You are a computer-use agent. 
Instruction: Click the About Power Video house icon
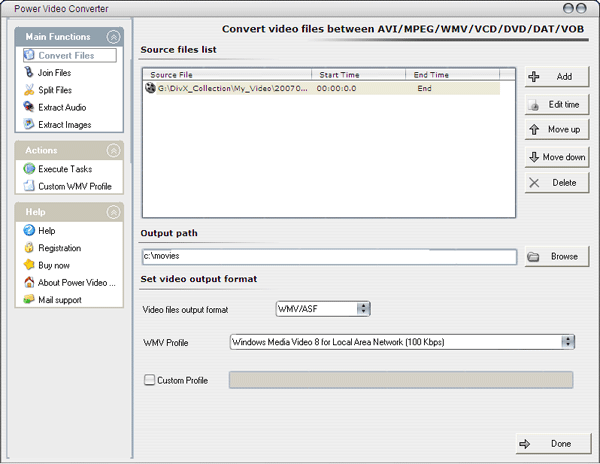29,282
